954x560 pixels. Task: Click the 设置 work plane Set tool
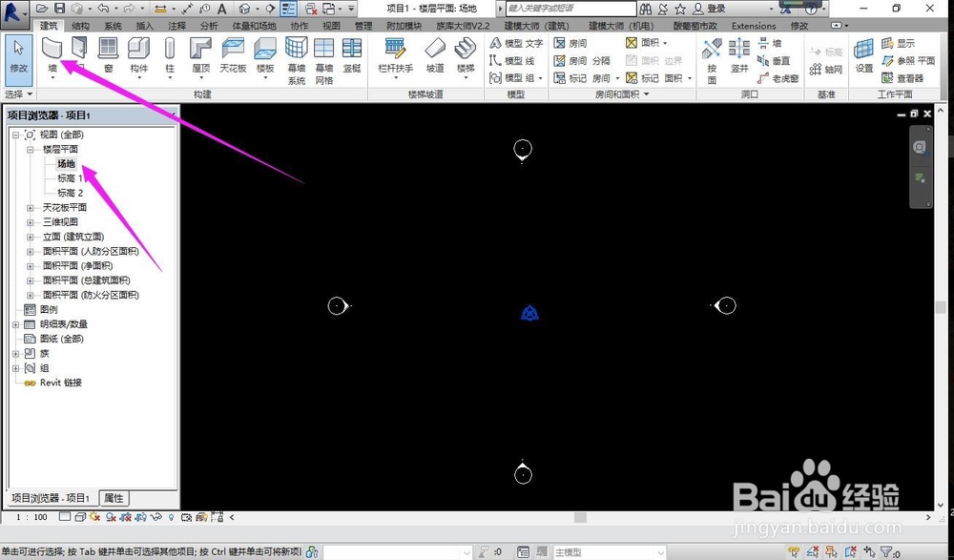click(x=864, y=55)
